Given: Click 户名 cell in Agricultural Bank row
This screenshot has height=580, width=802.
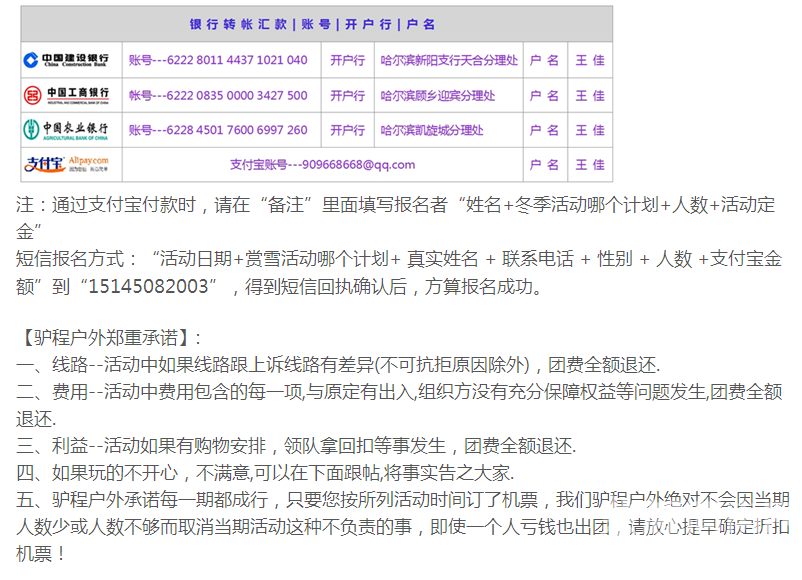Looking at the screenshot, I should (544, 130).
